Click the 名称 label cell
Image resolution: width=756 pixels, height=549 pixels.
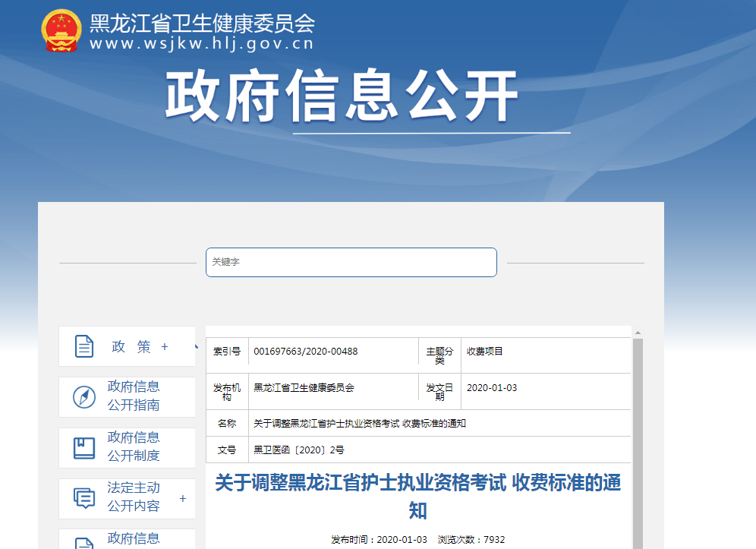coord(227,424)
